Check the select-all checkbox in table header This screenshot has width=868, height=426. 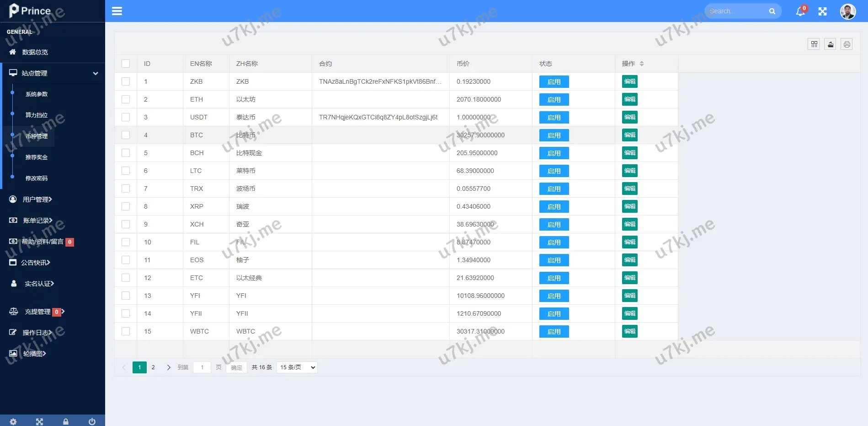tap(126, 64)
